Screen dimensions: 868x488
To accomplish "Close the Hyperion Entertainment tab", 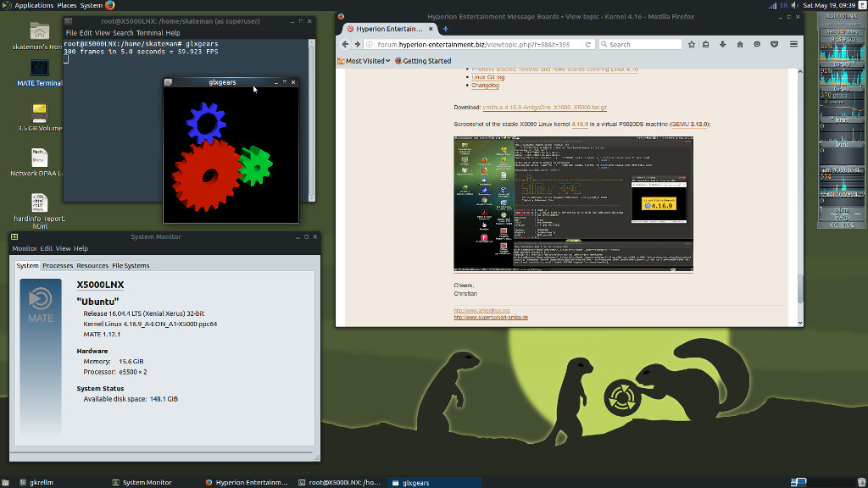I will pos(431,29).
